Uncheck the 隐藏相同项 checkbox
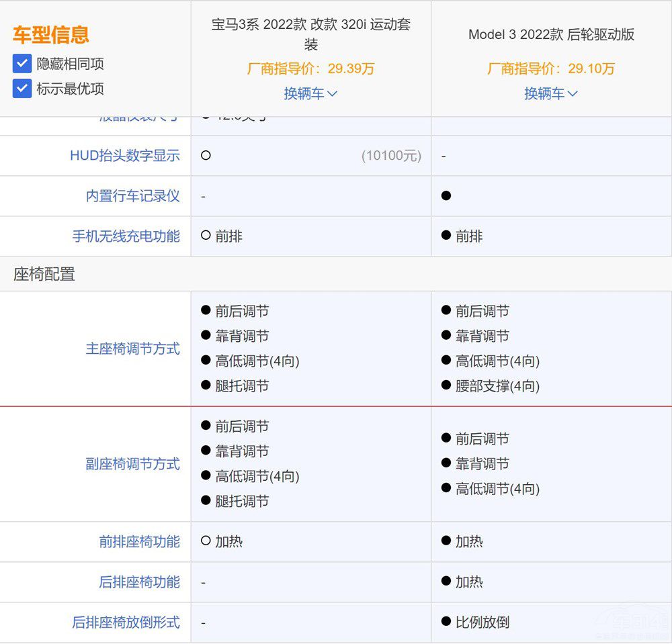 point(22,64)
